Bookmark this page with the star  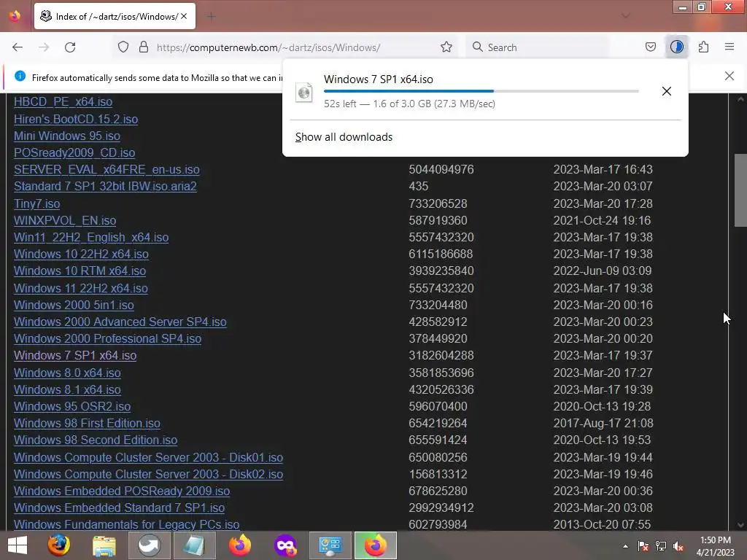coord(446,47)
